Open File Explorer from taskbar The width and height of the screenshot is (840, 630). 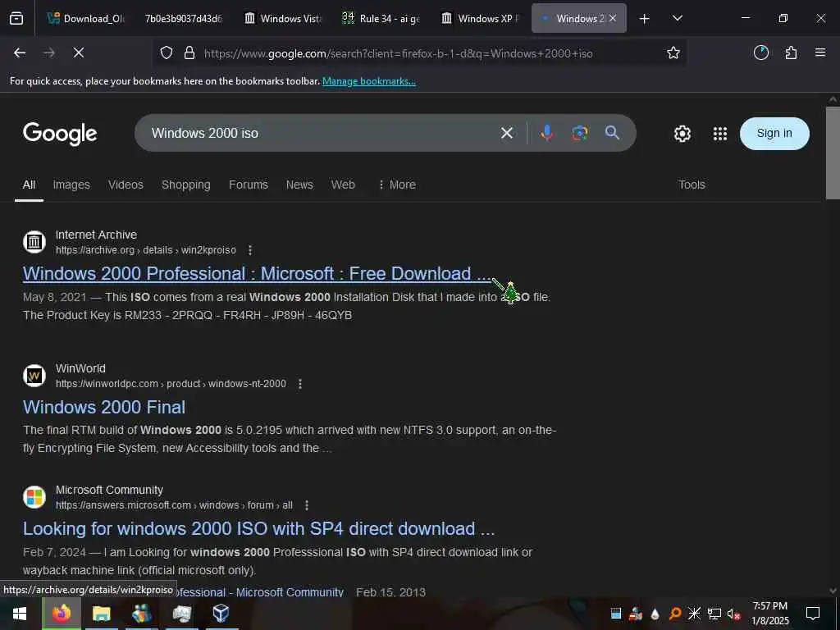pos(101,614)
